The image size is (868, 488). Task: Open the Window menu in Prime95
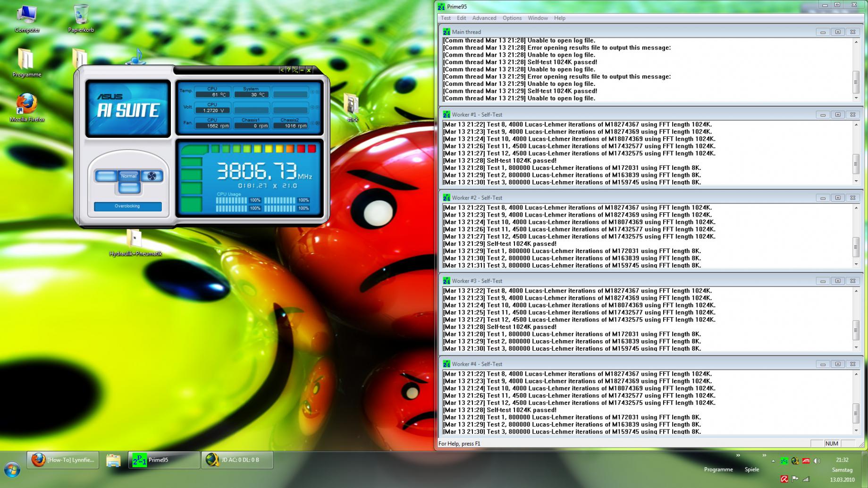[x=538, y=18]
